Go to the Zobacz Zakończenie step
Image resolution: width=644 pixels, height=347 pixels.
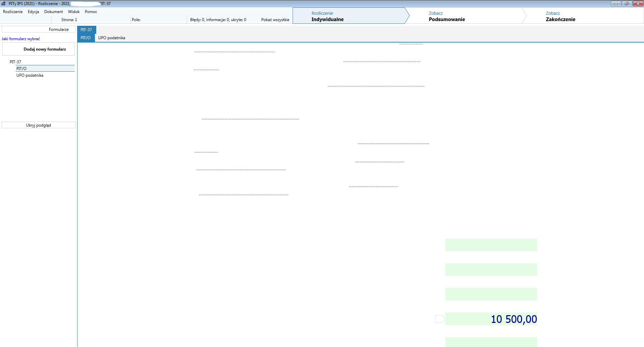pyautogui.click(x=560, y=16)
